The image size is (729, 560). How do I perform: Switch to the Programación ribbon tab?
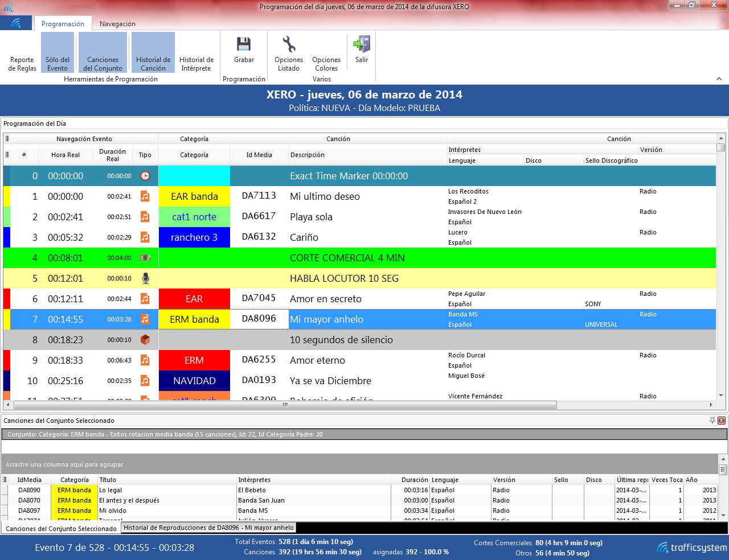pos(63,24)
